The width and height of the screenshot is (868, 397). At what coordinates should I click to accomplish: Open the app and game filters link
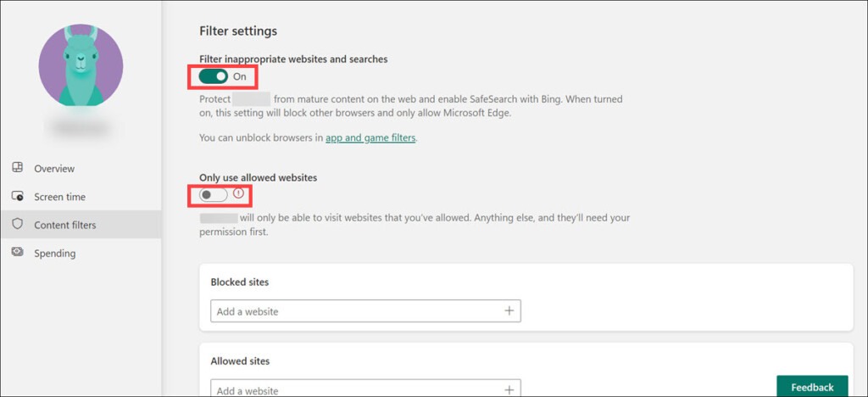(370, 137)
